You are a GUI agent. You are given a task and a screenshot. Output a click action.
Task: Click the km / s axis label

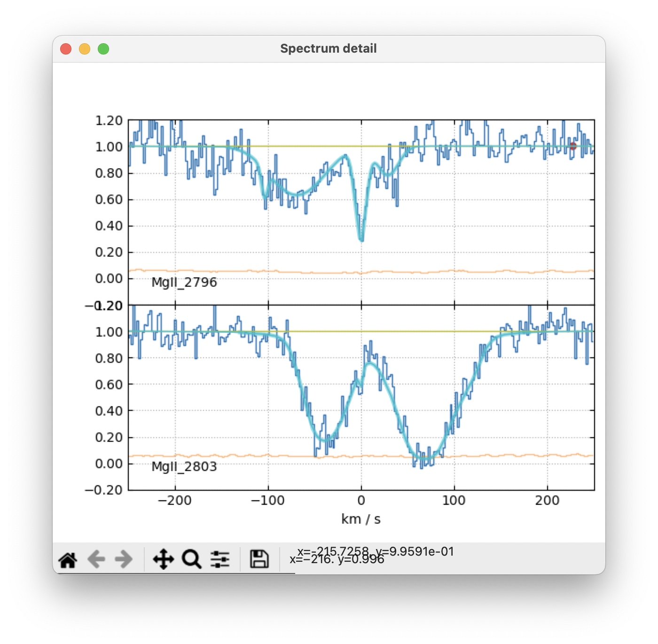[361, 519]
